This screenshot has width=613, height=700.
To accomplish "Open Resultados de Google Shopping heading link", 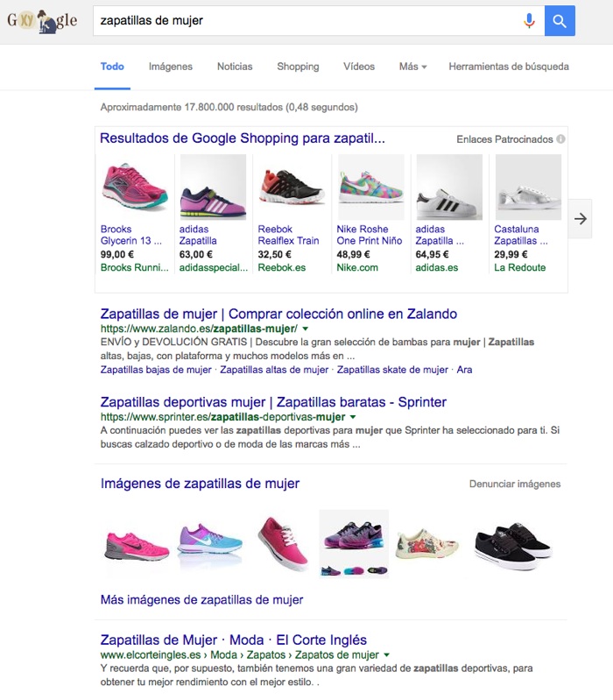I will [243, 138].
